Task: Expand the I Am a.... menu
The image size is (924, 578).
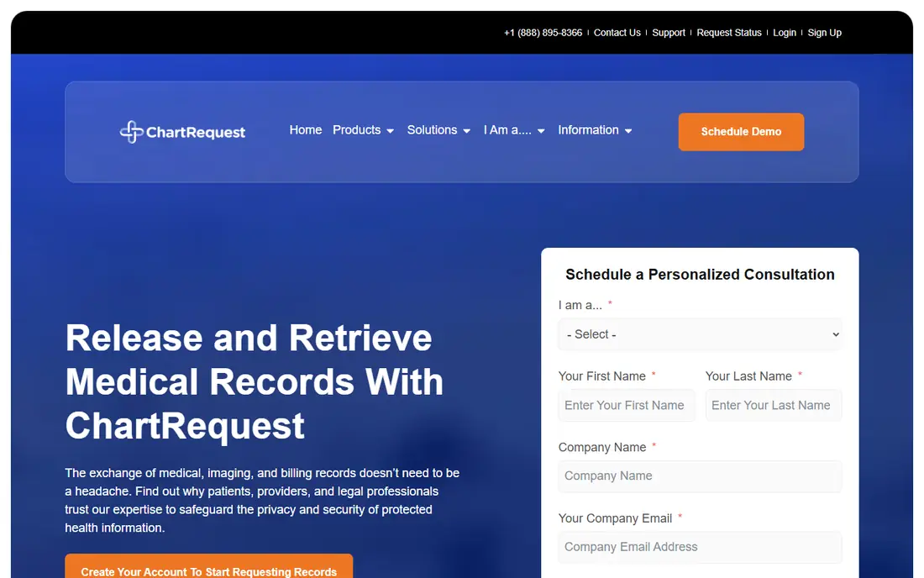Action: [x=514, y=130]
